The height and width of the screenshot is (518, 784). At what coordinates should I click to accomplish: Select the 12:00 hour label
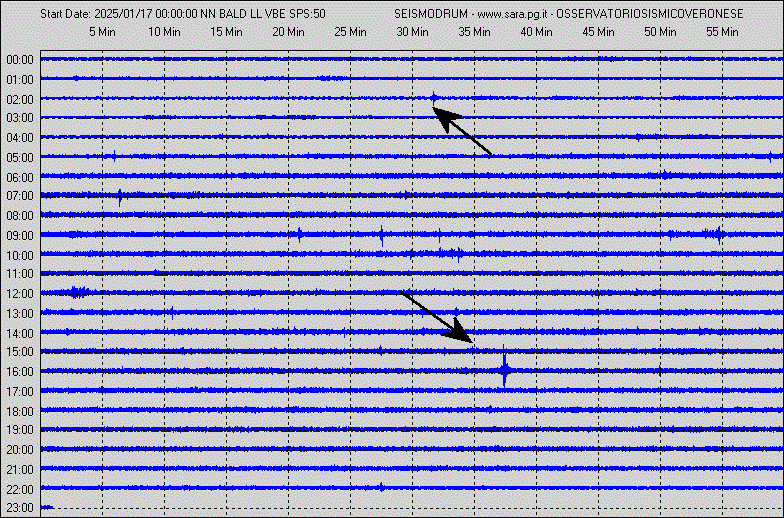[x=20, y=294]
